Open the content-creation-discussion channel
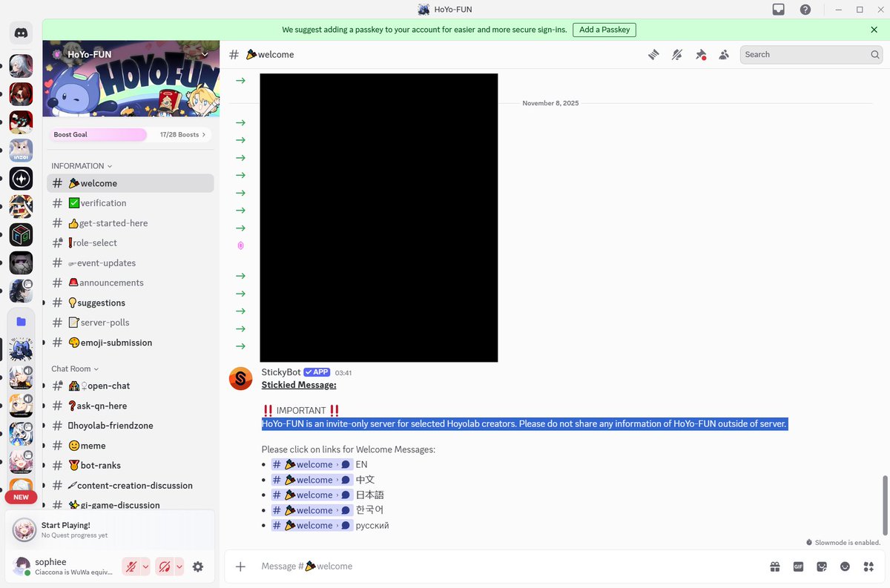890x588 pixels. [131, 486]
